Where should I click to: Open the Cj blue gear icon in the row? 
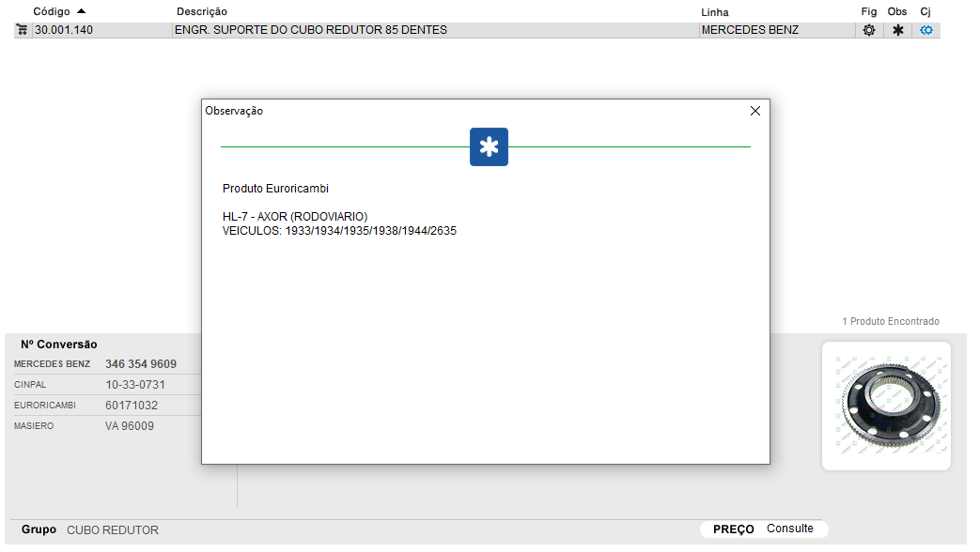coord(926,30)
